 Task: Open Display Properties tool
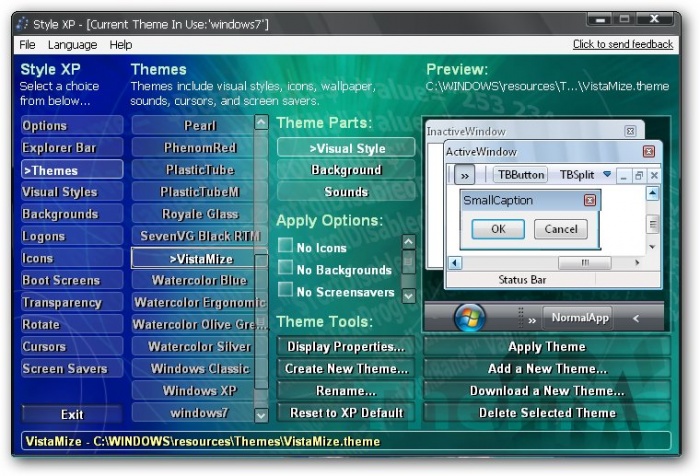346,347
